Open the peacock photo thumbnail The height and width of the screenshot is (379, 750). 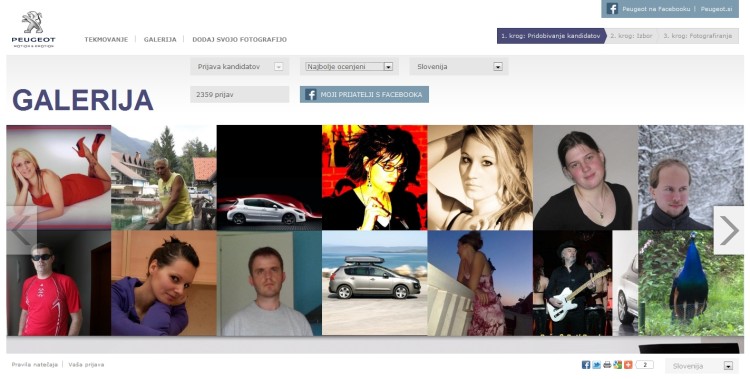coord(691,283)
